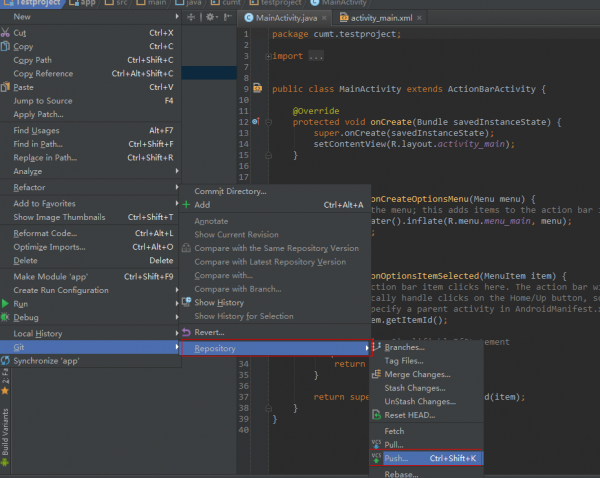Click the Build Variants Android icon
Screen dimensions: 600x478
point(5,462)
